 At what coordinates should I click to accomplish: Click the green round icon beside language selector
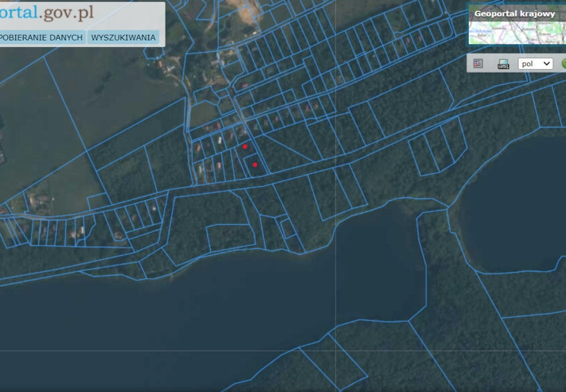(x=563, y=64)
